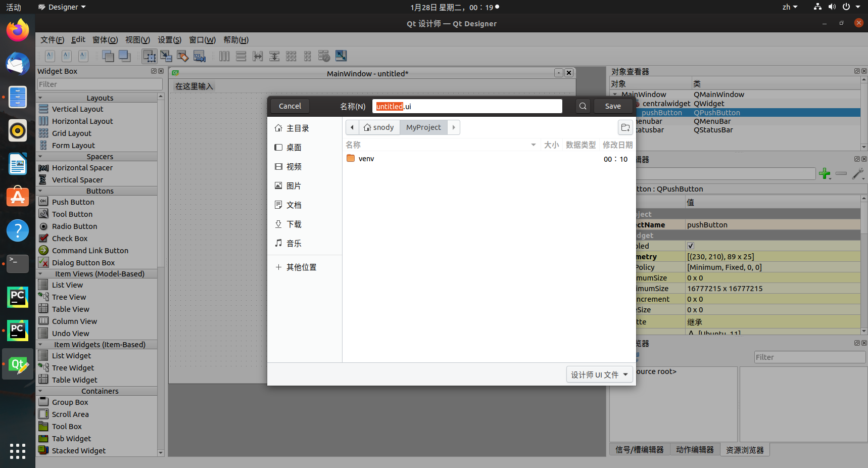Screen dimensions: 868x468
Task: Click Lay Out in a Grid toolbar icon
Action: [x=291, y=56]
